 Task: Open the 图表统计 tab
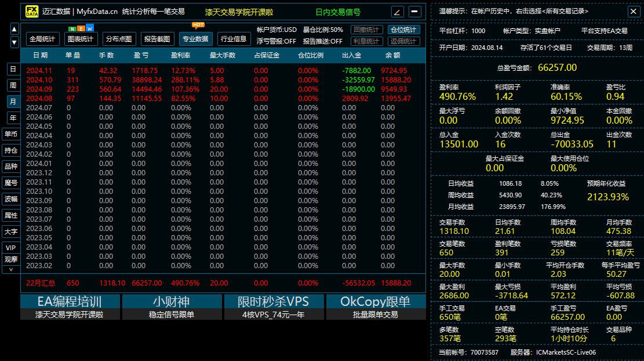click(81, 39)
